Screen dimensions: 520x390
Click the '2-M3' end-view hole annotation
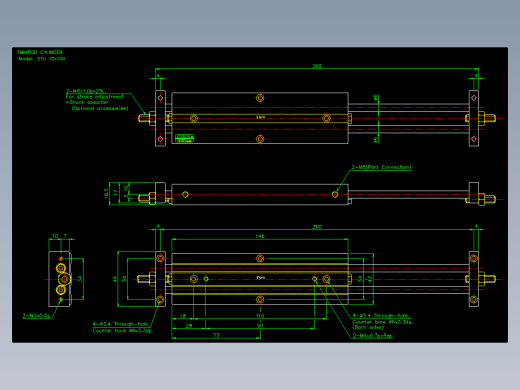37,316
